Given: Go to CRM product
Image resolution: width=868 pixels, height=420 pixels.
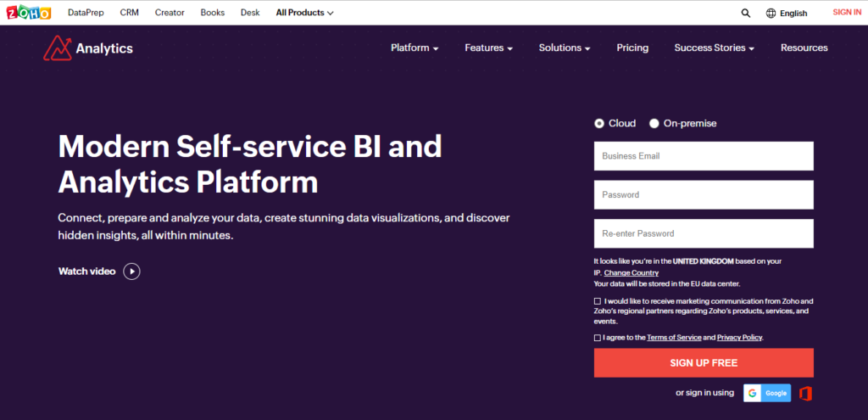Looking at the screenshot, I should point(129,13).
